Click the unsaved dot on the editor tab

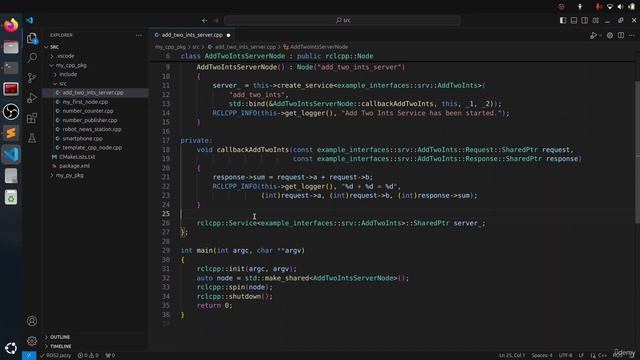tap(229, 35)
